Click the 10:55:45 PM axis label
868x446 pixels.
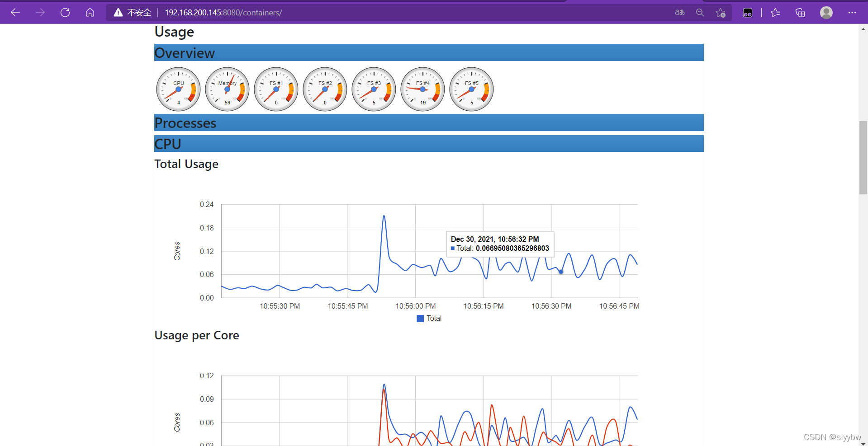[x=348, y=306]
